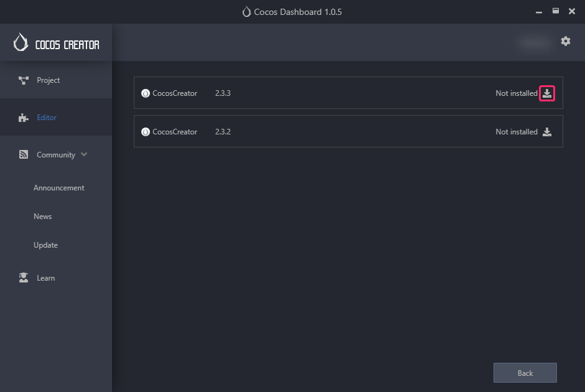
Task: Download CocosCreator 2.3.3 via download icon
Action: 547,93
